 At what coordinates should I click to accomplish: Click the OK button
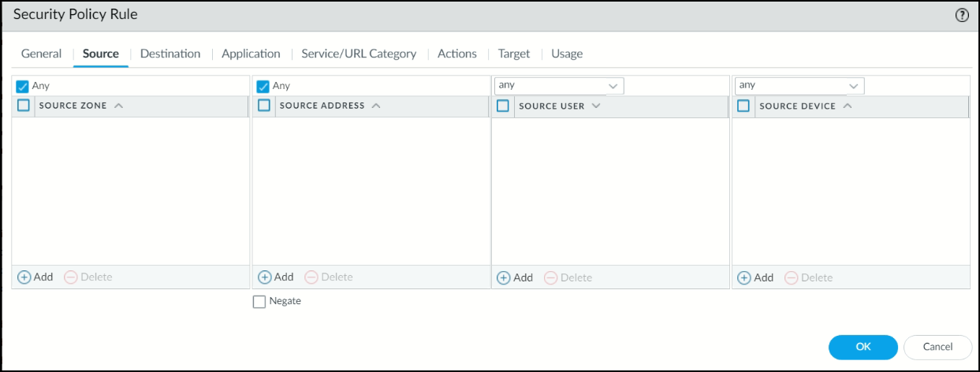tap(863, 347)
